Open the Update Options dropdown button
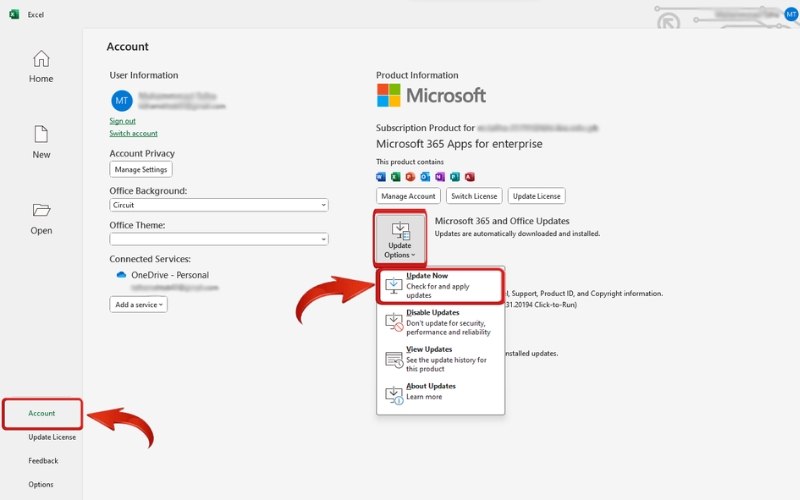This screenshot has height=500, width=800. pos(400,238)
